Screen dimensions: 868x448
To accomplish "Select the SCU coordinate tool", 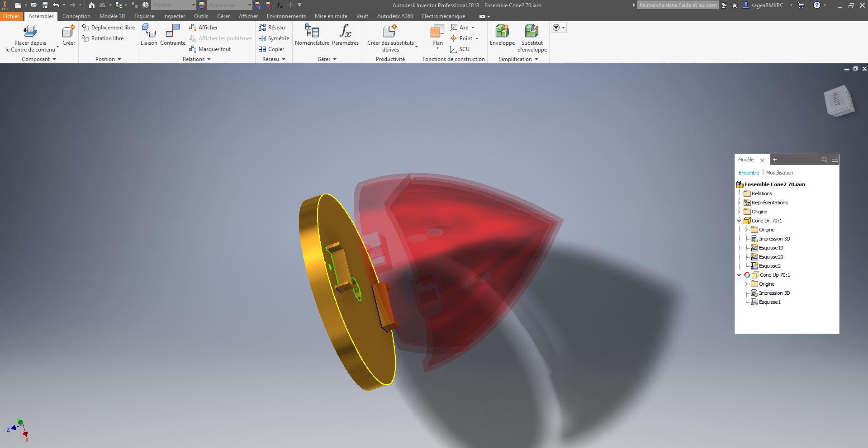I will (460, 49).
